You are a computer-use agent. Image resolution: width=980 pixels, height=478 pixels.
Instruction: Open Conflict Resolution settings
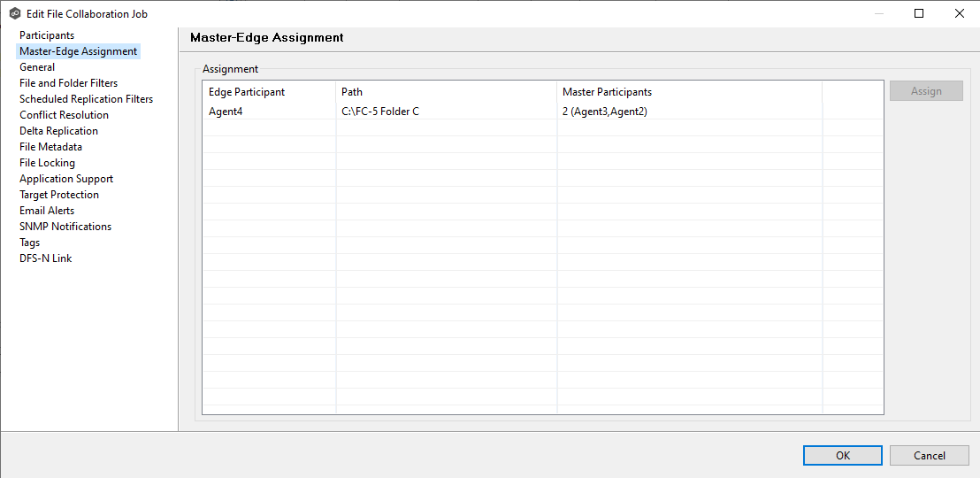coord(64,115)
